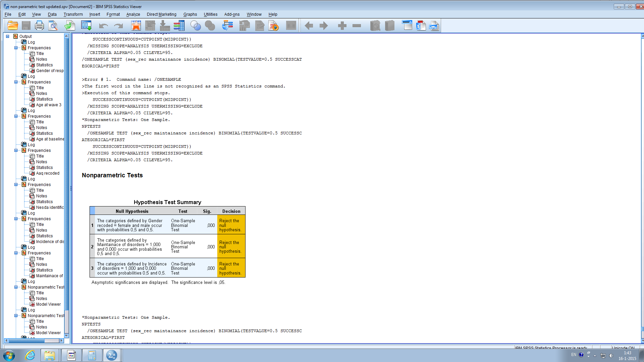Collapse the top Output tree node
Viewport: 644px width, 362px height.
point(7,36)
